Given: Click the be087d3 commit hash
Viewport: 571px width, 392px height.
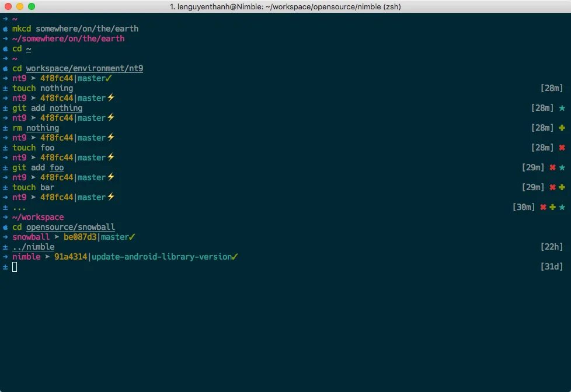Looking at the screenshot, I should tap(80, 237).
